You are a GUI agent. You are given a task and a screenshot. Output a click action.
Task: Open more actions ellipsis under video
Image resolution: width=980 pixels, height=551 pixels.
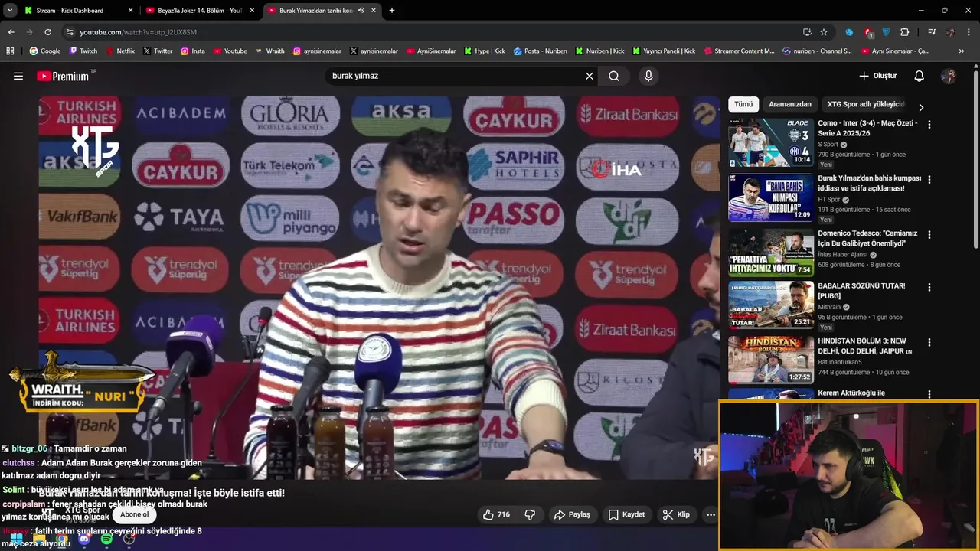(x=710, y=514)
